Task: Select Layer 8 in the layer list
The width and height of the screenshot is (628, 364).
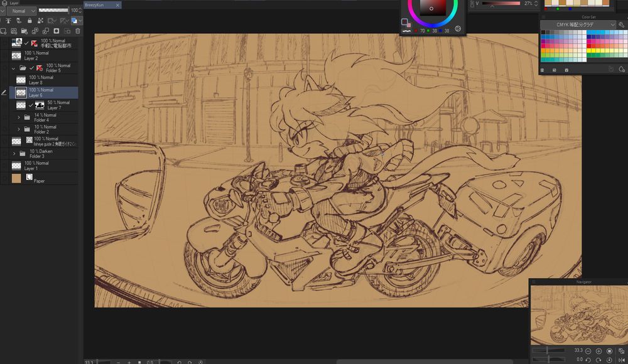Action: (x=44, y=80)
